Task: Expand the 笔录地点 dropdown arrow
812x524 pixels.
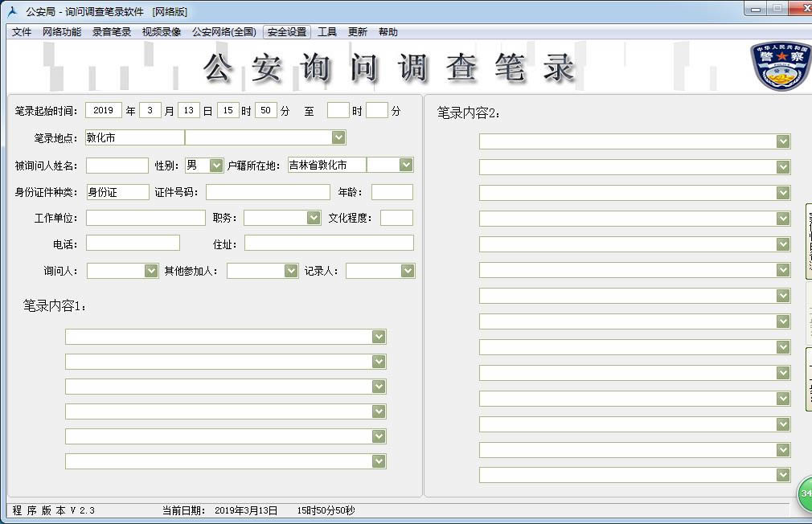Action: [338, 137]
